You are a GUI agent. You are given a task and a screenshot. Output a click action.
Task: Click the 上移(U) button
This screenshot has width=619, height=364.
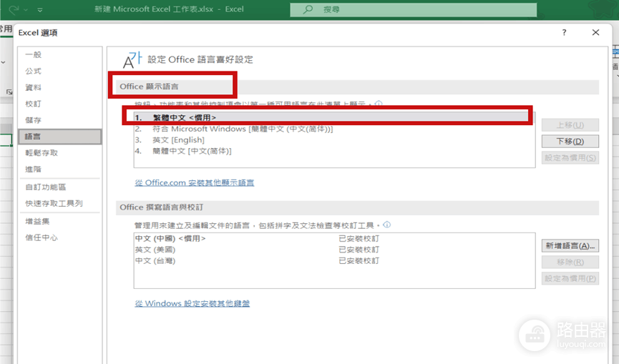click(570, 125)
